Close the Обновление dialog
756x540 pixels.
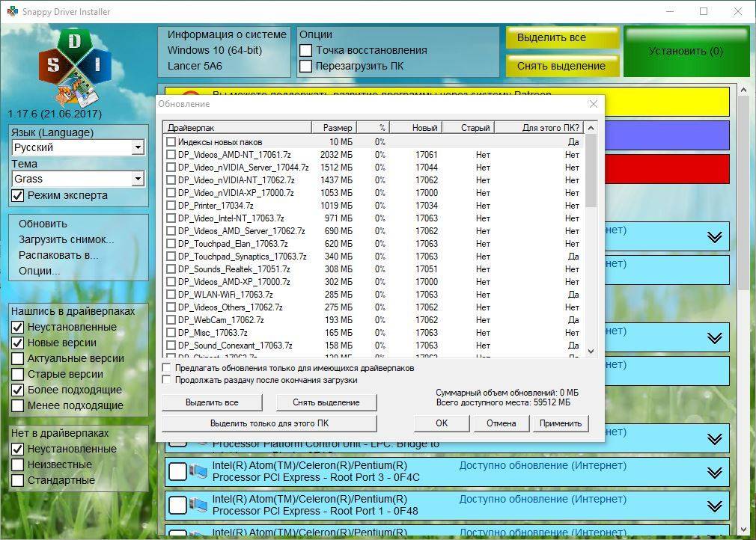coord(594,104)
